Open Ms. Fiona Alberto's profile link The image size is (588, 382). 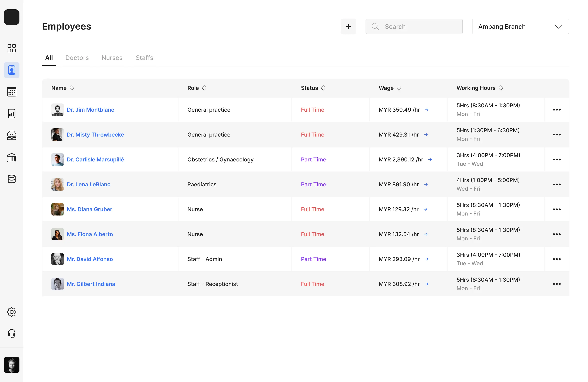[x=90, y=234]
